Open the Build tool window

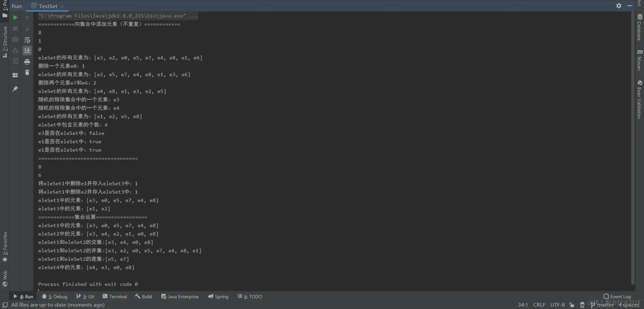click(144, 297)
